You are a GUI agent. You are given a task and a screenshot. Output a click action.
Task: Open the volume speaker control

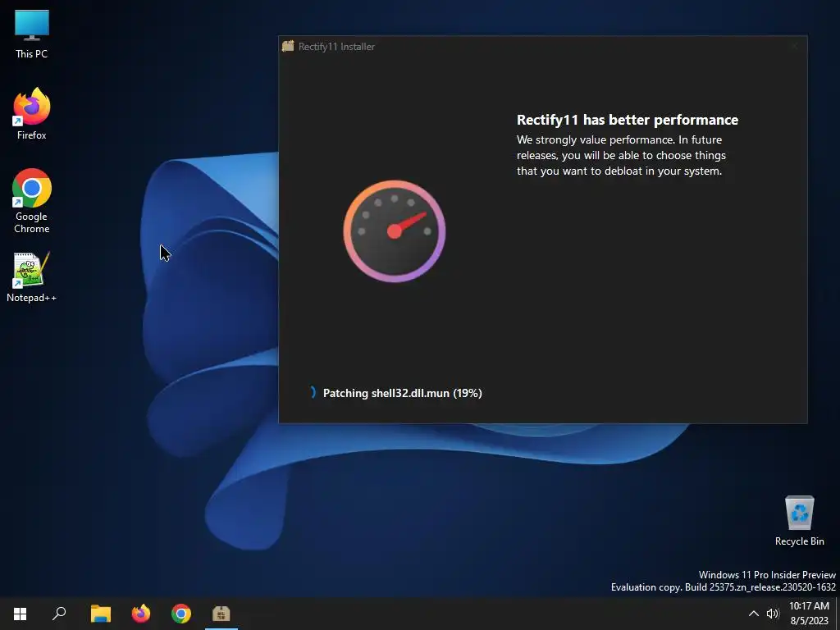[773, 614]
